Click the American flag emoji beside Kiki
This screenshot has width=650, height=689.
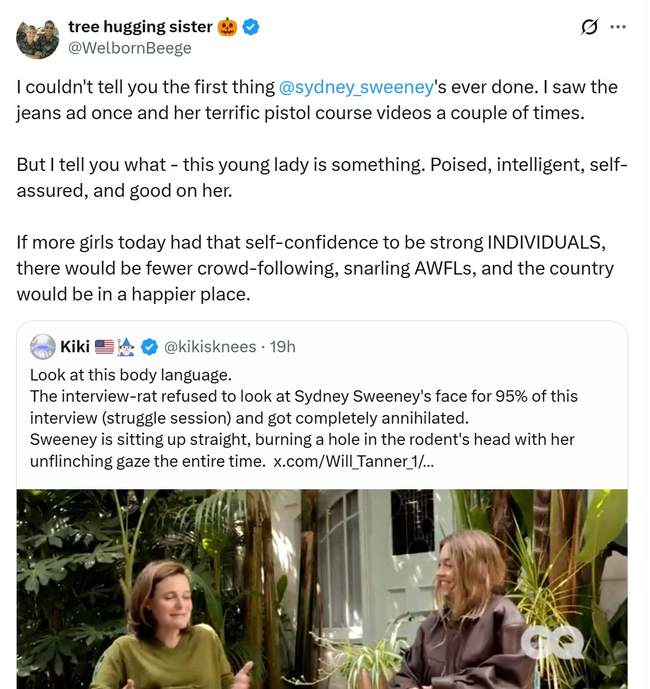[104, 347]
